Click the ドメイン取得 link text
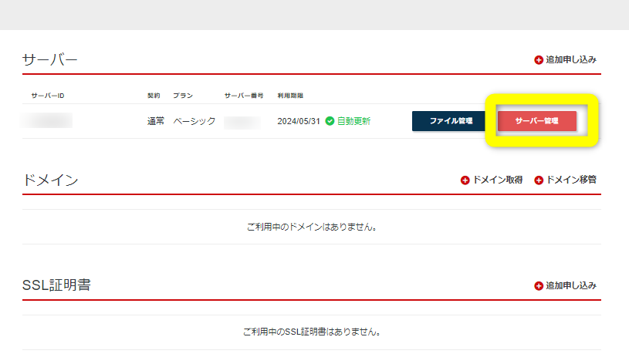 pyautogui.click(x=497, y=180)
